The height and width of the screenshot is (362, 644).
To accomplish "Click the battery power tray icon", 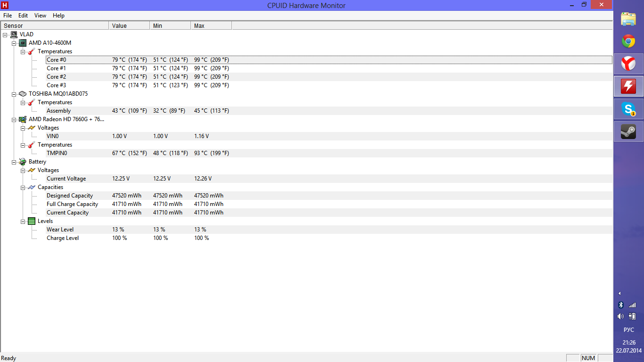I will (632, 316).
